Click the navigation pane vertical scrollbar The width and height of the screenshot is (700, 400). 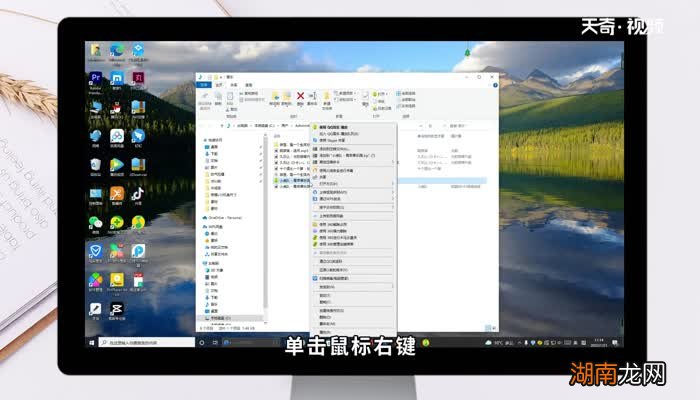[x=266, y=223]
